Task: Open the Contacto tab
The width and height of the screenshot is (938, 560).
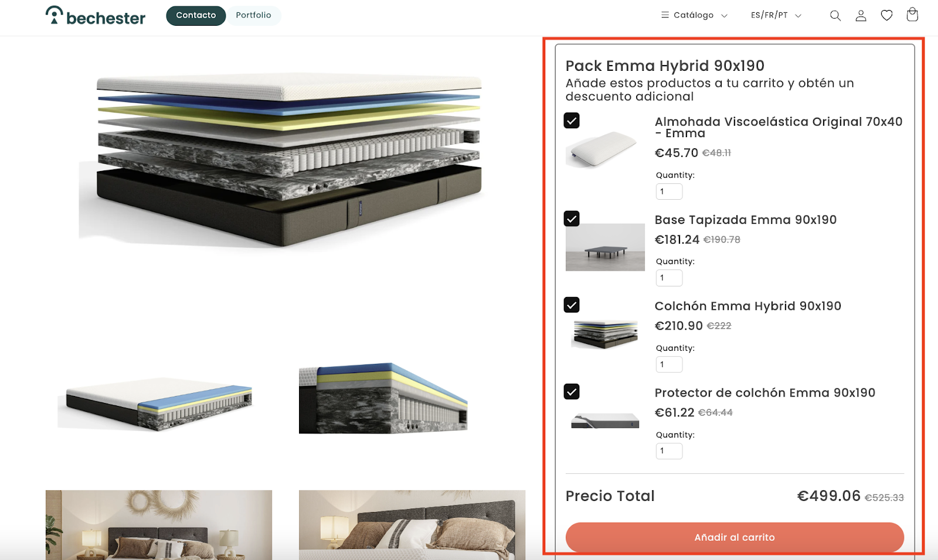Action: tap(196, 16)
